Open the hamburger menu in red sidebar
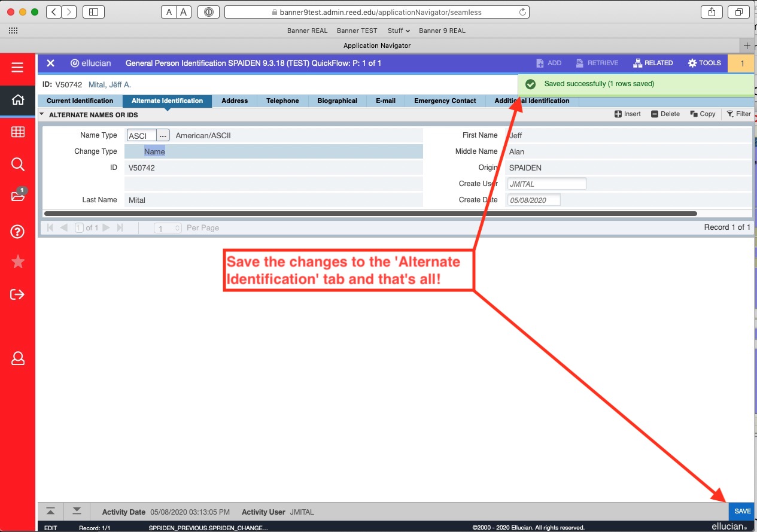Screen dimensions: 757x532 coord(17,67)
